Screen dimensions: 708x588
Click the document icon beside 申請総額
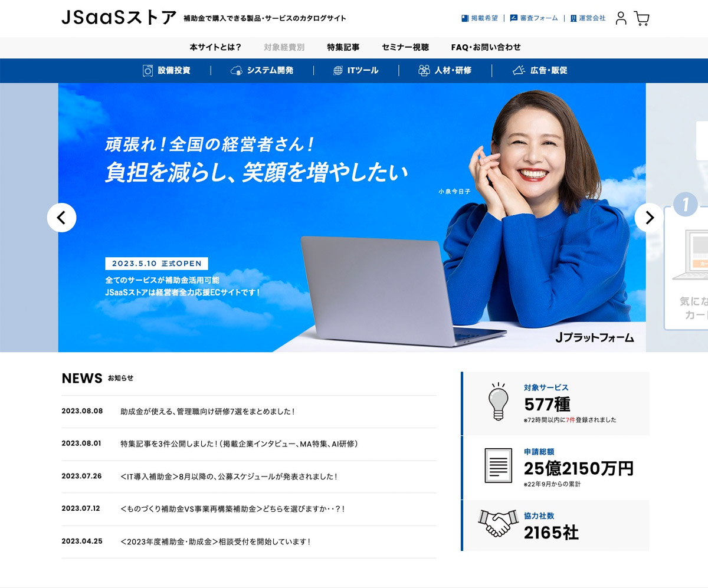point(498,465)
